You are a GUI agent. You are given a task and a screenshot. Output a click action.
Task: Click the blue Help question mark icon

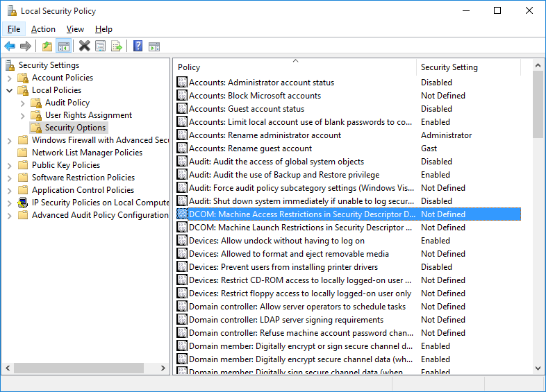click(x=138, y=46)
